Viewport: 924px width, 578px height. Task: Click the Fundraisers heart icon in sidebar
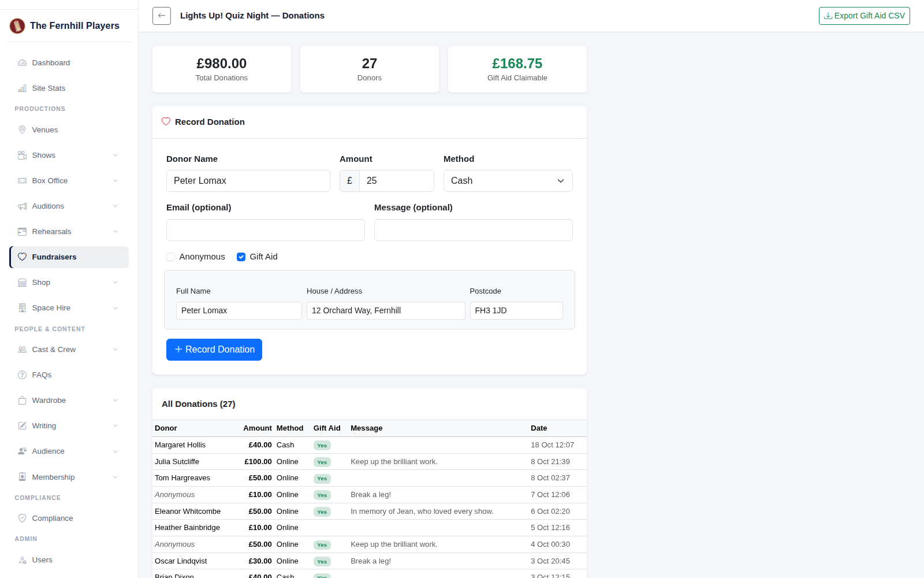[x=22, y=257]
